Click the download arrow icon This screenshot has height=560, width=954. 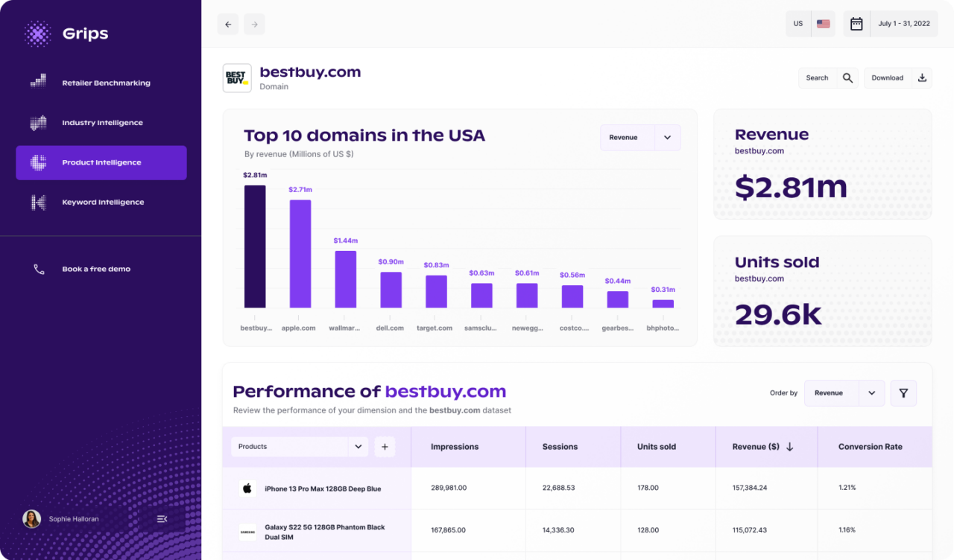coord(922,78)
